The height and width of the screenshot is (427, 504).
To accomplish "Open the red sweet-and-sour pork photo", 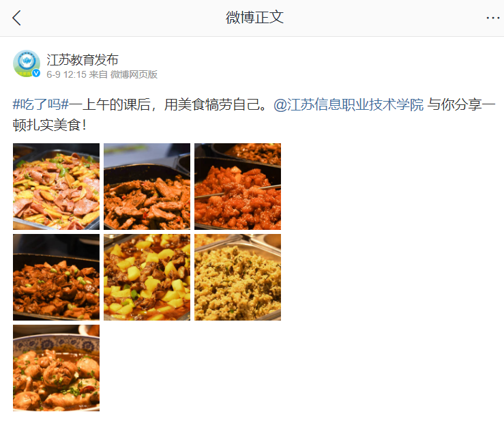I will [x=237, y=186].
